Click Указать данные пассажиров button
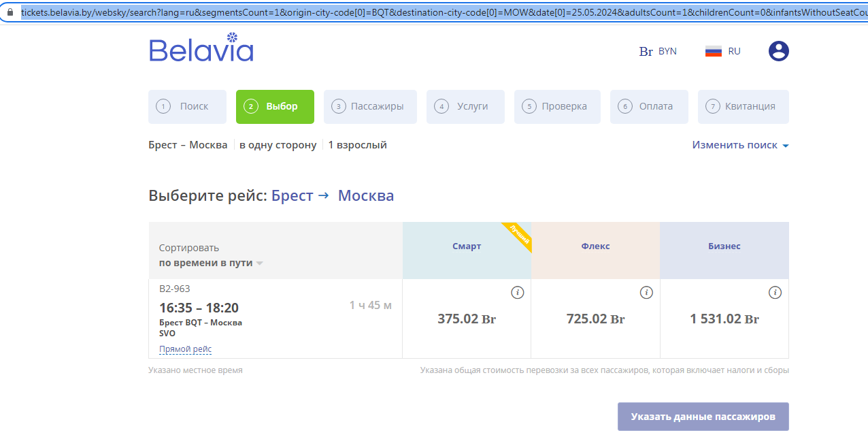This screenshot has width=868, height=435. [x=703, y=417]
